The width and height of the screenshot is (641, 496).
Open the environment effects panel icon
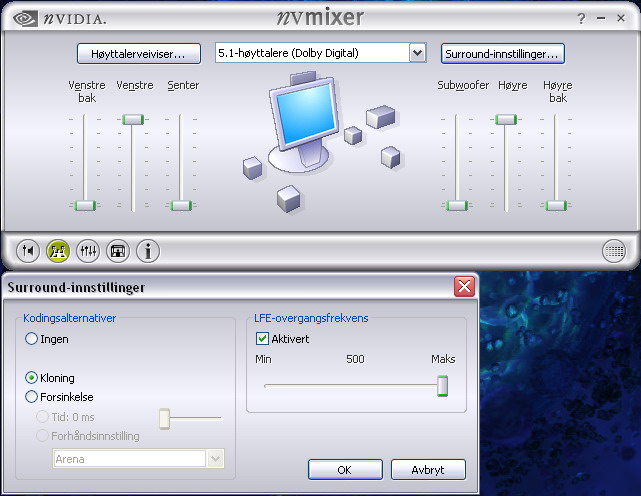point(118,250)
